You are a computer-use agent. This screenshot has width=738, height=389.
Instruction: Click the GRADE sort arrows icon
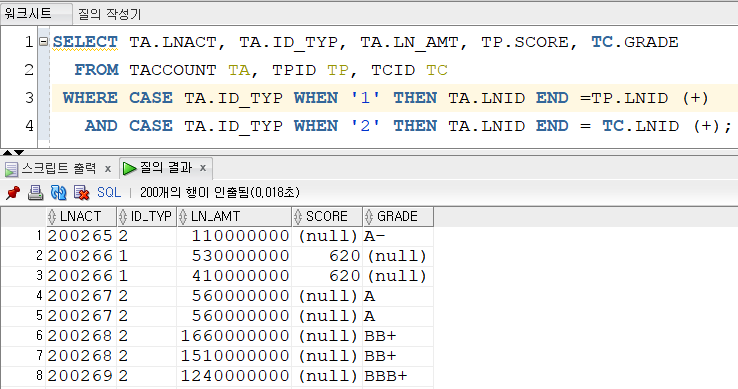click(x=369, y=217)
